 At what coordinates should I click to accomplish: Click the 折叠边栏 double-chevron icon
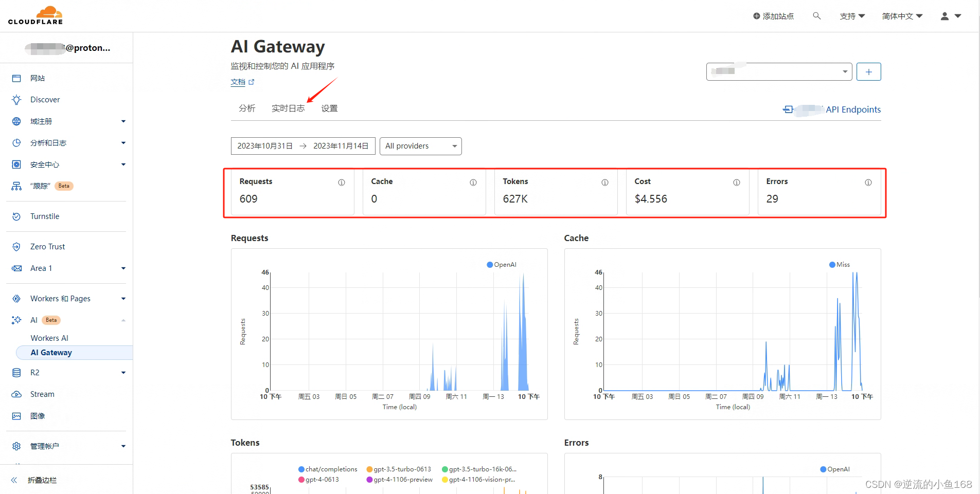[14, 480]
